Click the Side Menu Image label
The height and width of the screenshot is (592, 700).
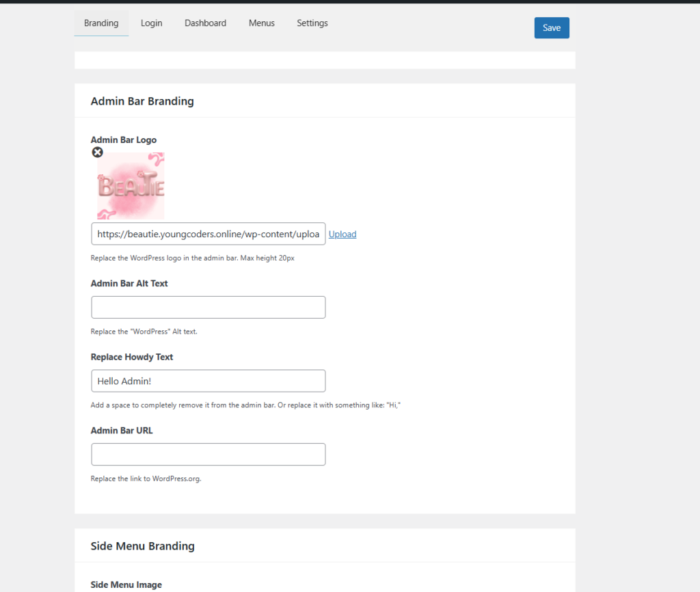coord(126,584)
